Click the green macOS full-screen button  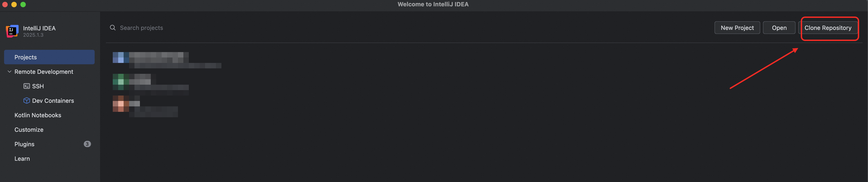coord(23,4)
